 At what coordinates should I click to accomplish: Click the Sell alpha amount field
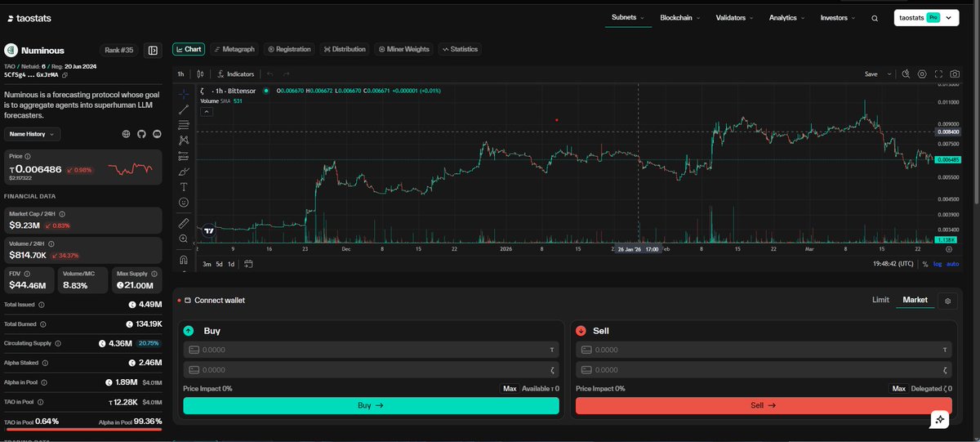(x=764, y=369)
